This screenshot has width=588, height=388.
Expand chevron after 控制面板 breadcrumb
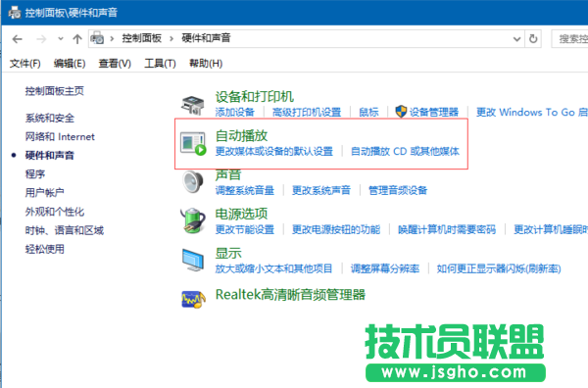pyautogui.click(x=171, y=38)
